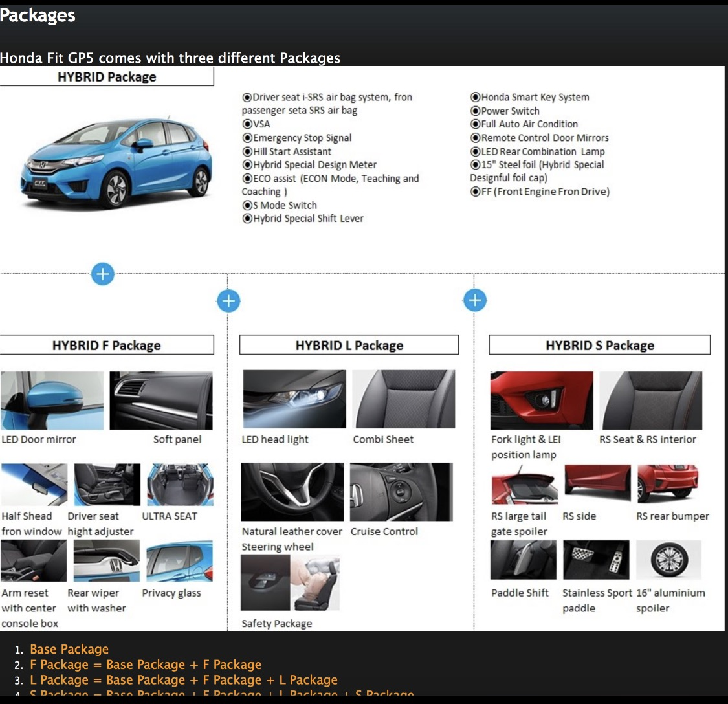The image size is (728, 704).
Task: Click the HYBRID Package heading box
Action: (x=107, y=76)
